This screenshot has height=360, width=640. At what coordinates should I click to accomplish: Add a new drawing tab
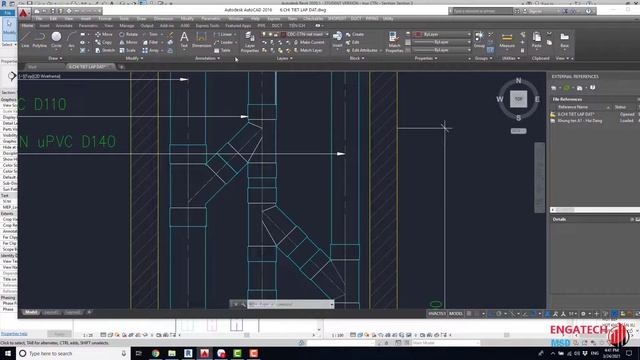coord(121,67)
